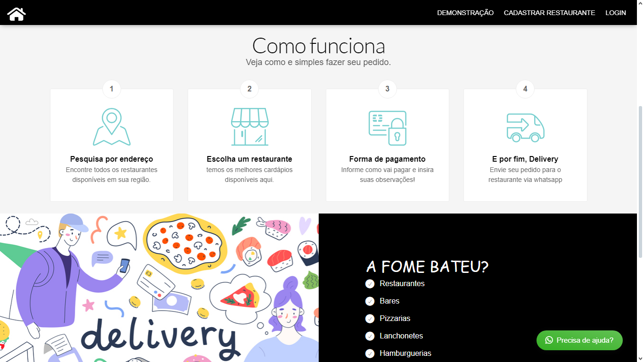Click the page vertical scrollbar
644x362 pixels.
[640, 181]
